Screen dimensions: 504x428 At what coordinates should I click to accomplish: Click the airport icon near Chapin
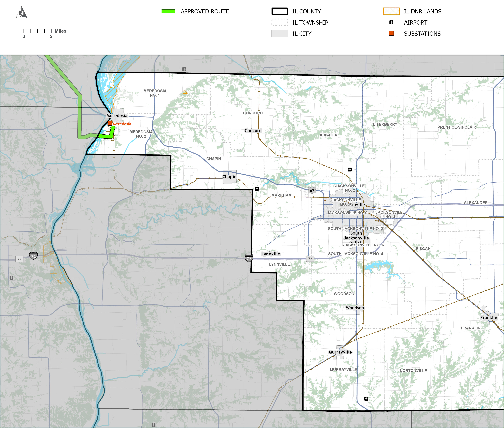tap(257, 189)
